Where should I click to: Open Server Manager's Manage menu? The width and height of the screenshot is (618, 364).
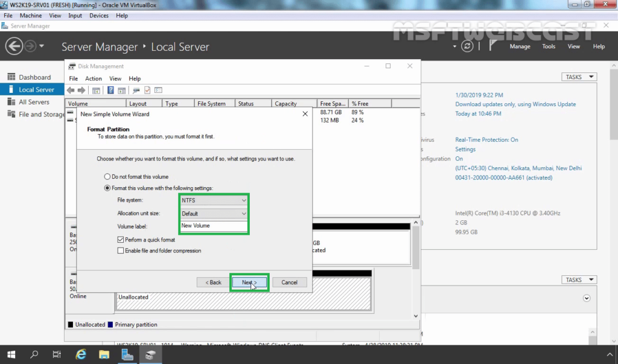[x=520, y=46]
